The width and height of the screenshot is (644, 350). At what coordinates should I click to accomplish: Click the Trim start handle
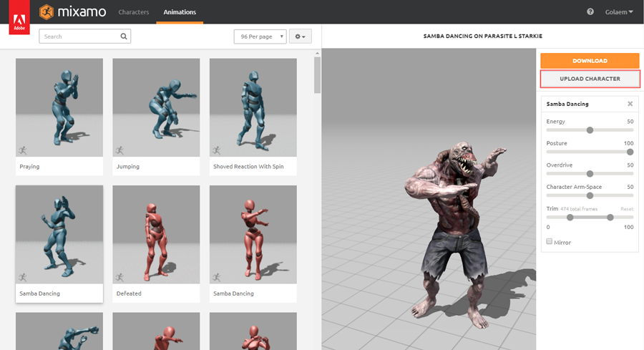[x=570, y=218]
